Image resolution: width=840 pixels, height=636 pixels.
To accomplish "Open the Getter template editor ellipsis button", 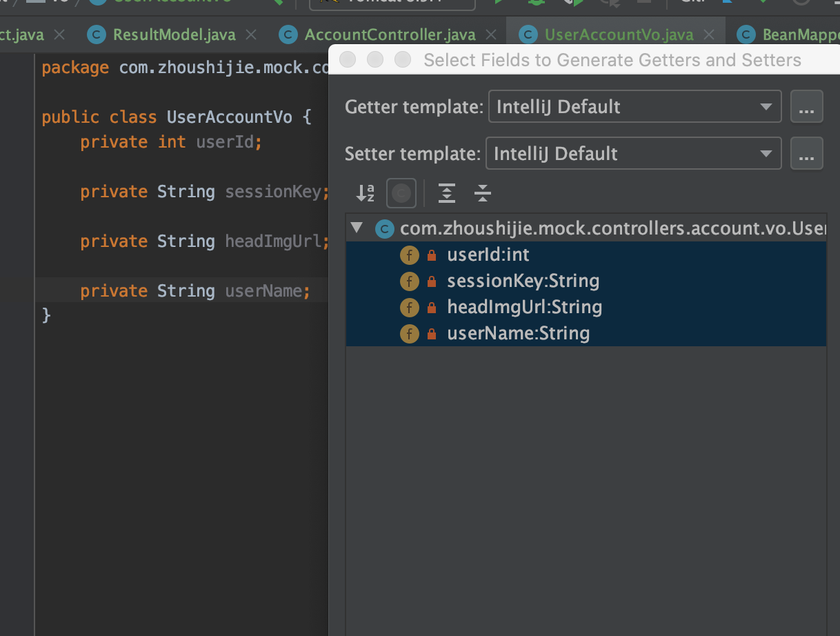I will coord(806,107).
